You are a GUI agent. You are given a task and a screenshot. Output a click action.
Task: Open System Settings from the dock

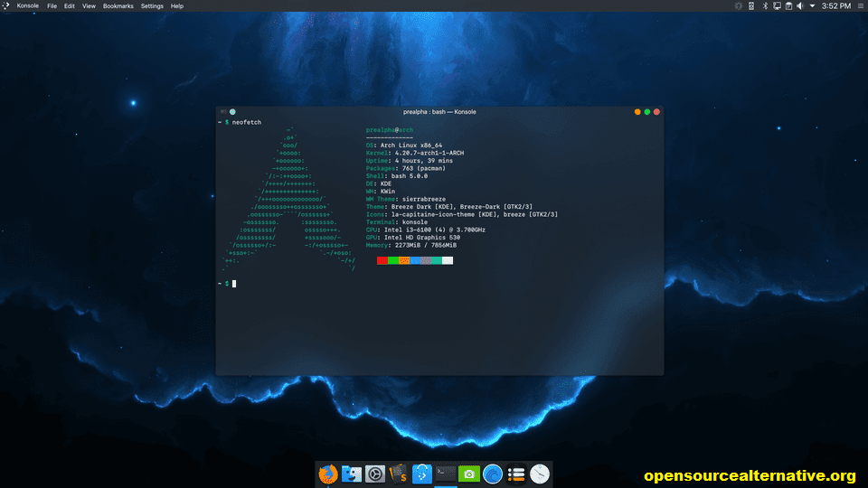374,474
